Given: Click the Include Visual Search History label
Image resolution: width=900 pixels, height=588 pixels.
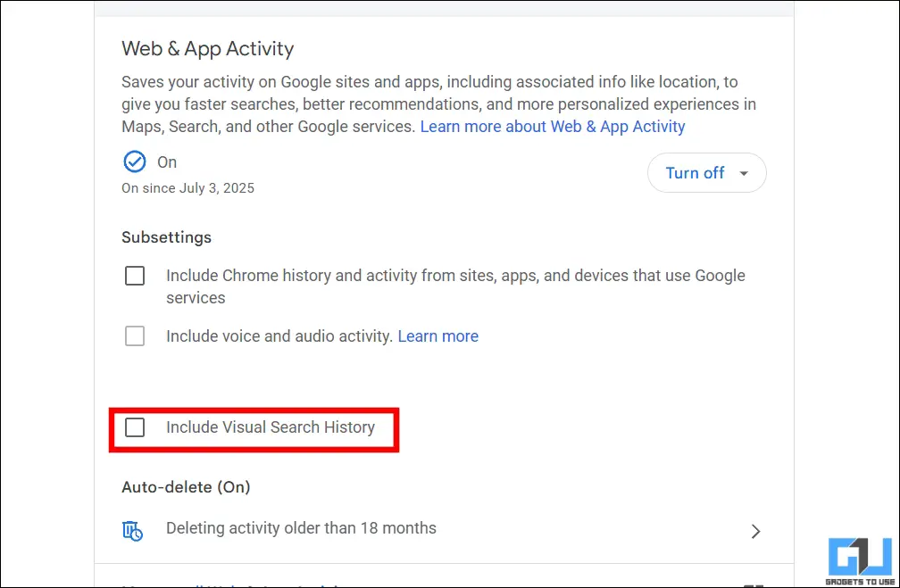Looking at the screenshot, I should [271, 427].
